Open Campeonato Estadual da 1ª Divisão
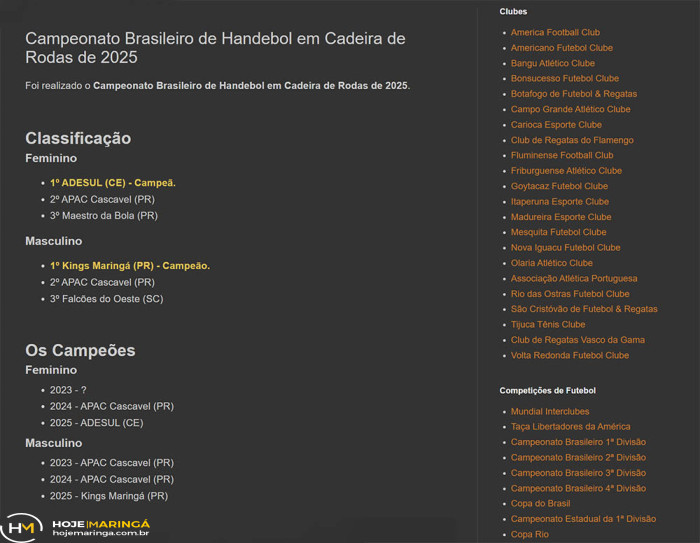The height and width of the screenshot is (543, 700). tap(583, 518)
